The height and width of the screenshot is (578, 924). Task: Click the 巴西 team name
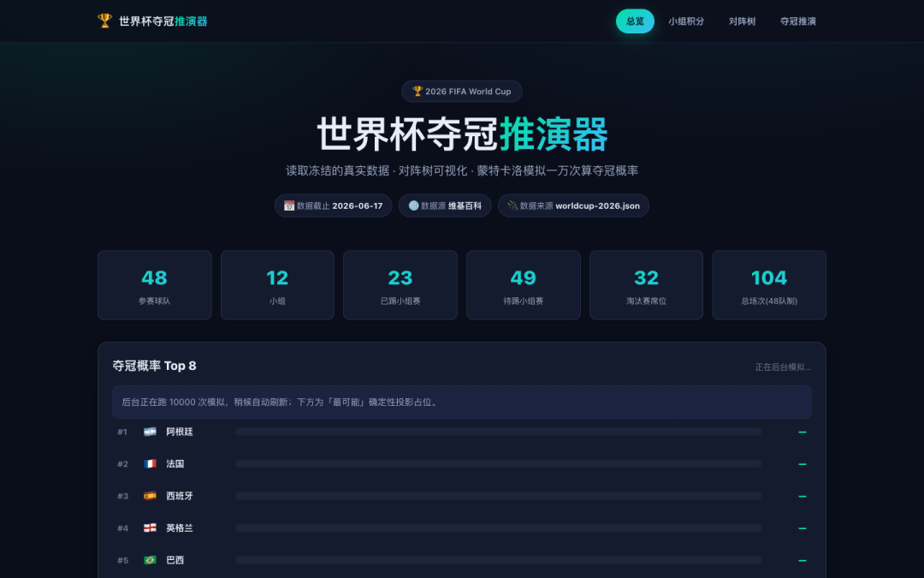click(175, 560)
